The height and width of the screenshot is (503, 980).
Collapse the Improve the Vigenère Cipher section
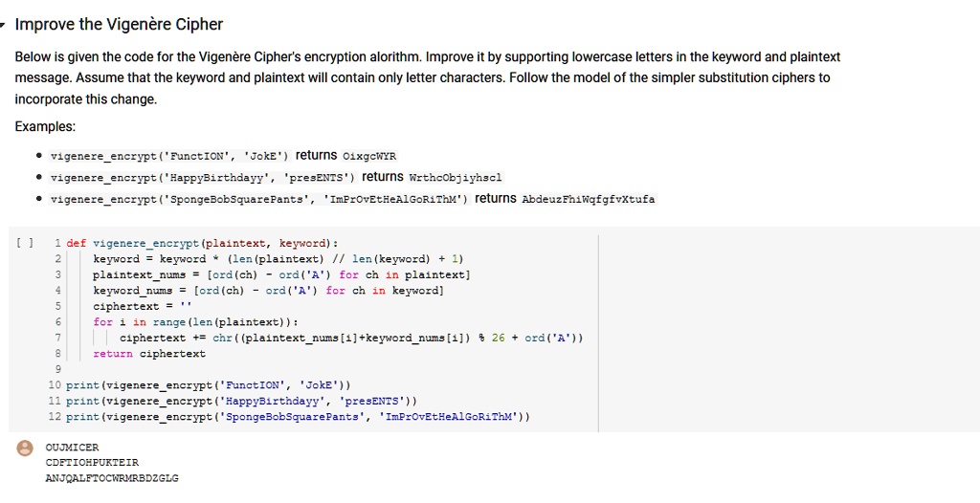(x=5, y=23)
